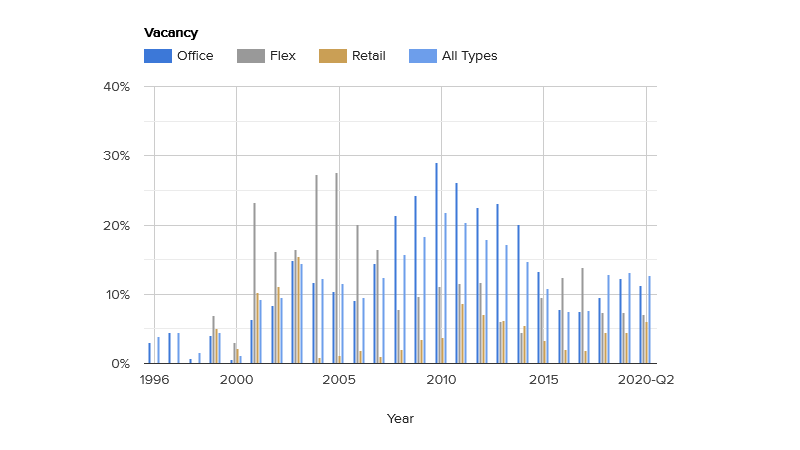The height and width of the screenshot is (450, 800).
Task: Click the 40% y-axis label
Action: click(117, 87)
